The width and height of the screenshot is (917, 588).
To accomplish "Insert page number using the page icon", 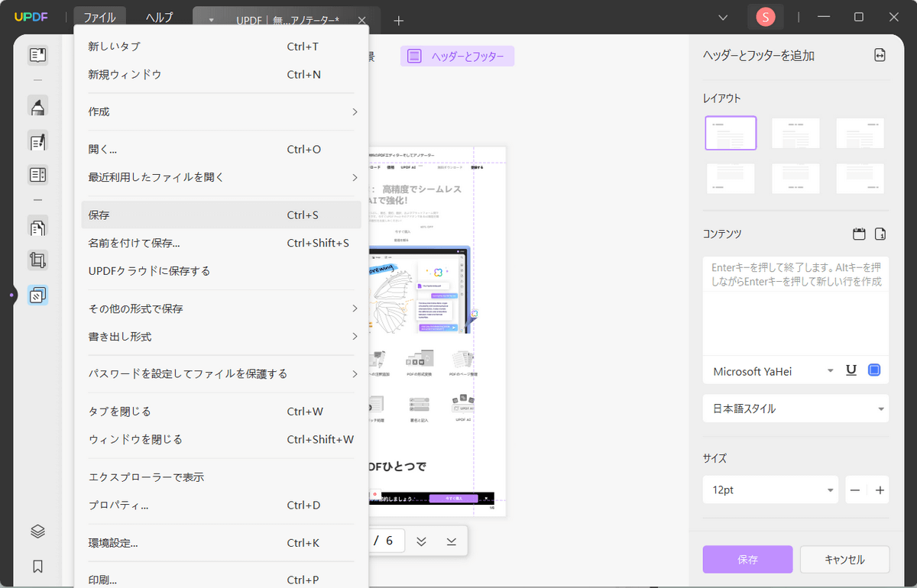I will (x=880, y=234).
